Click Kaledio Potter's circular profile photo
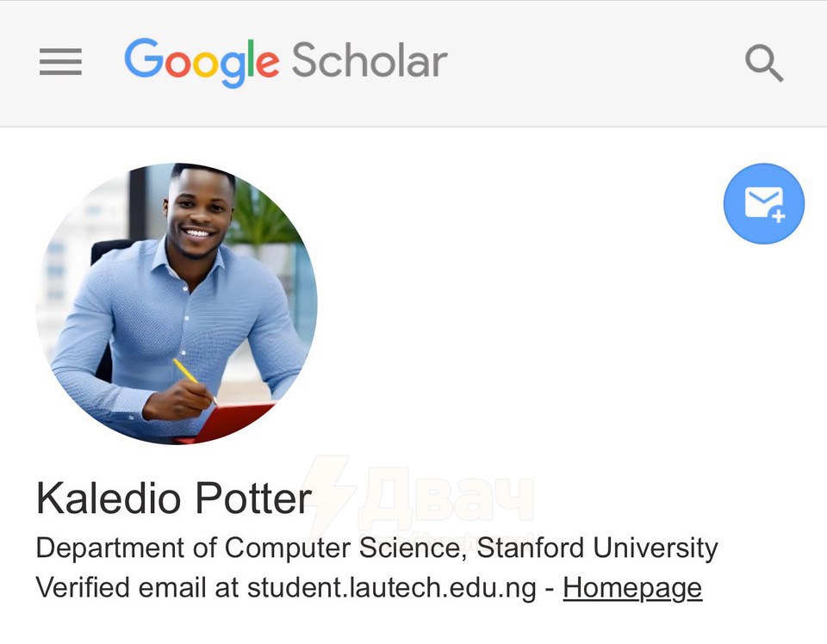 click(177, 304)
